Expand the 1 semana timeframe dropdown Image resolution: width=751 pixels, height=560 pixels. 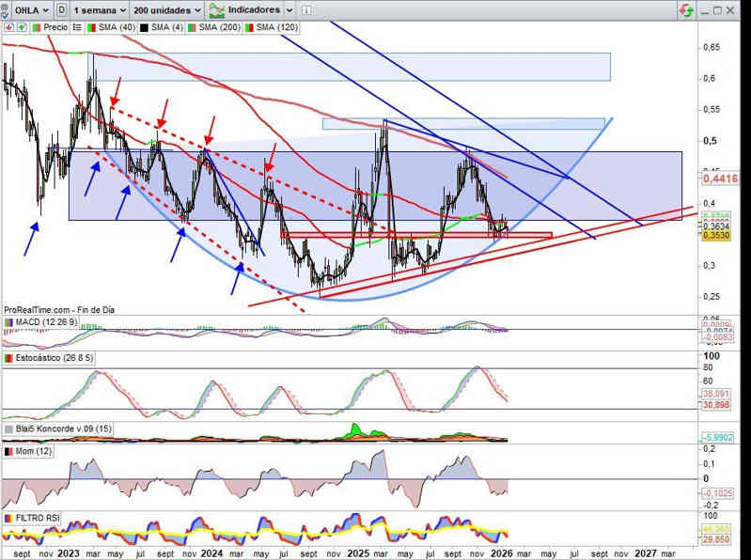(x=98, y=10)
